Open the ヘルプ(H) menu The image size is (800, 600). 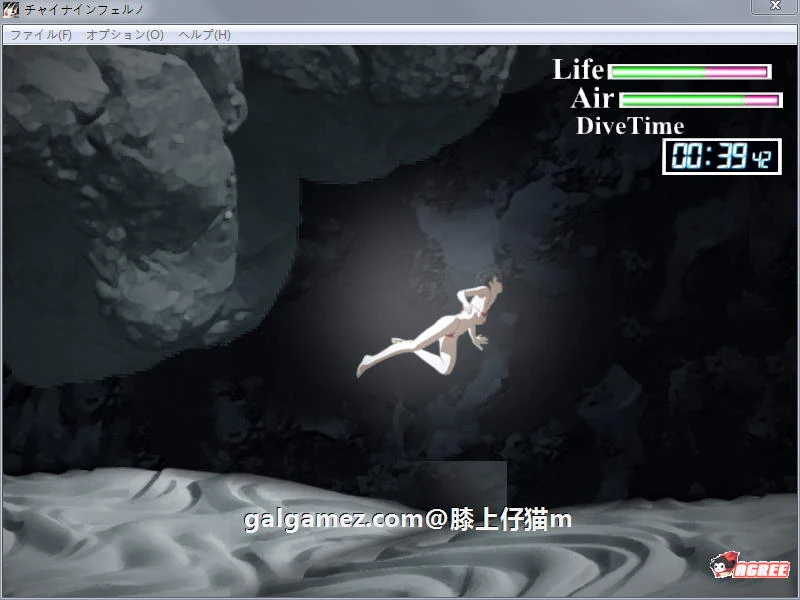[205, 35]
